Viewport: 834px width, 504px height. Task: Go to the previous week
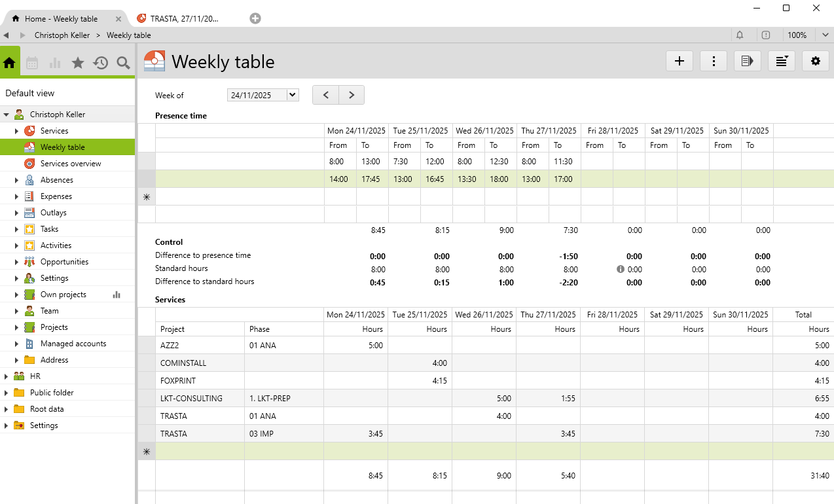[325, 95]
